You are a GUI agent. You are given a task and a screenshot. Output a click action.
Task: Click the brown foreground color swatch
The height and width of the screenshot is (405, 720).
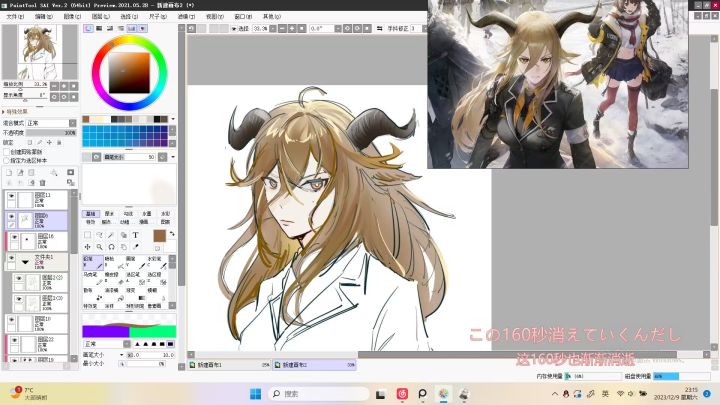click(159, 236)
